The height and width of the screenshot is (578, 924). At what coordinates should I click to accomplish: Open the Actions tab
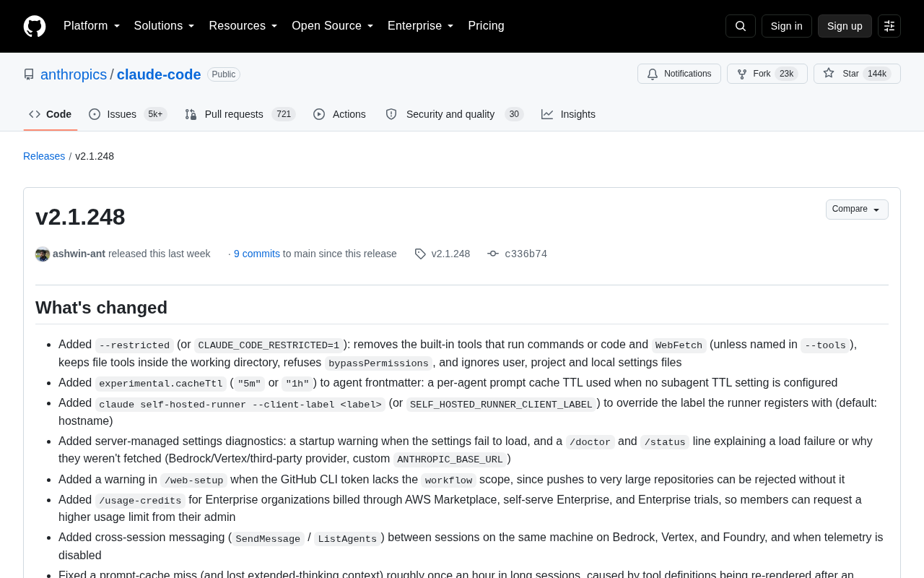tap(339, 114)
